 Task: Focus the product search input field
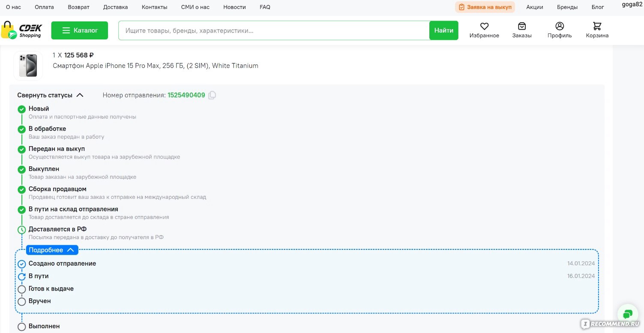274,30
